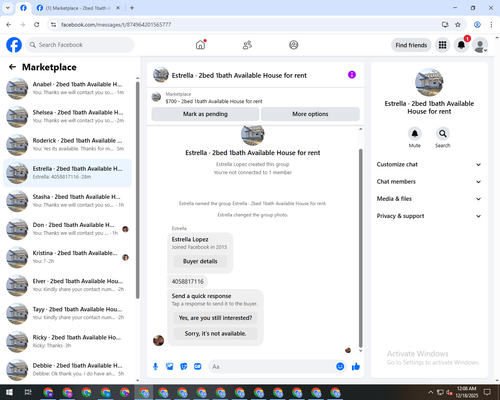Viewport: 500px width, 400px height.
Task: Go back with Marketplace back arrow
Action: point(12,67)
